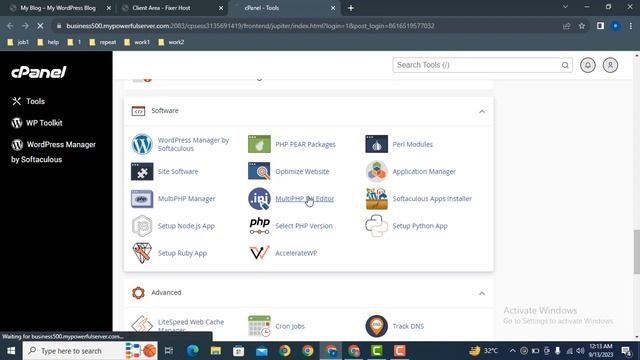Open the Setup Ruby App icon

[142, 253]
